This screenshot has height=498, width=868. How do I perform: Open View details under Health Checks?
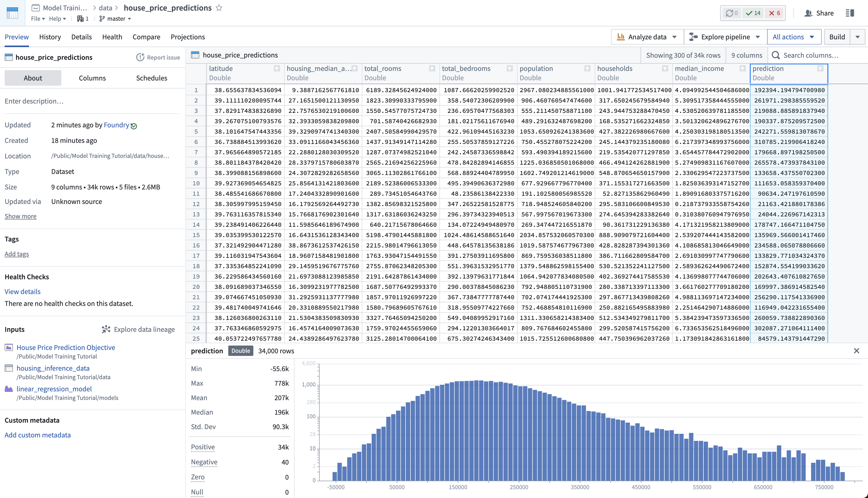click(x=23, y=291)
